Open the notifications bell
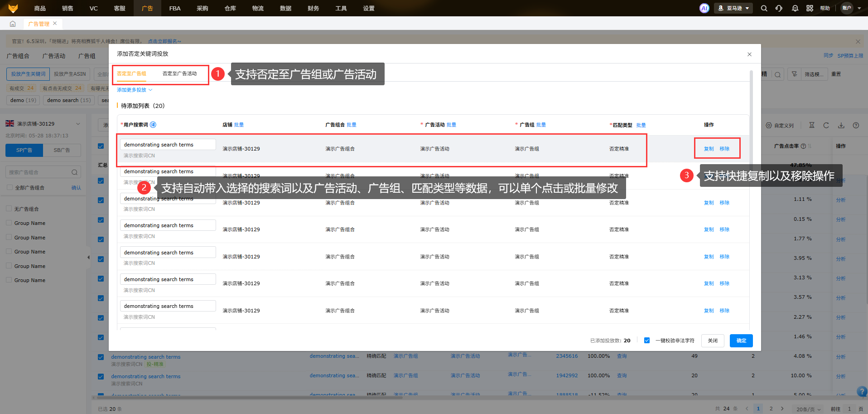This screenshot has width=868, height=414. click(x=795, y=8)
